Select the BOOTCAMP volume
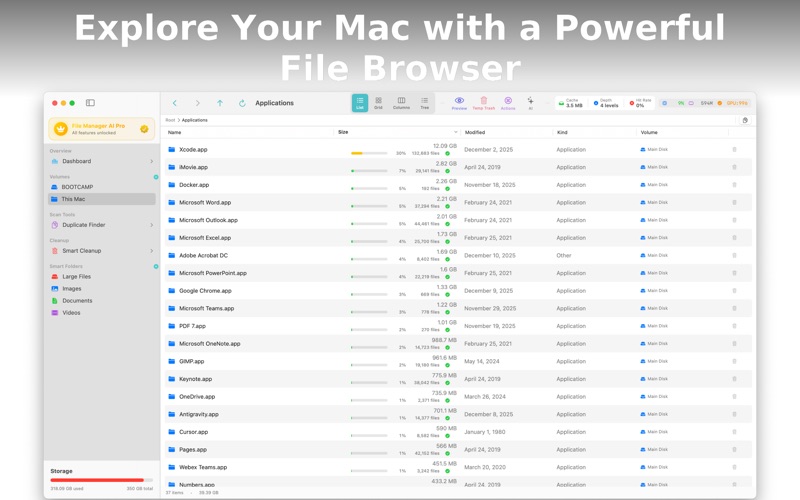 (x=102, y=187)
